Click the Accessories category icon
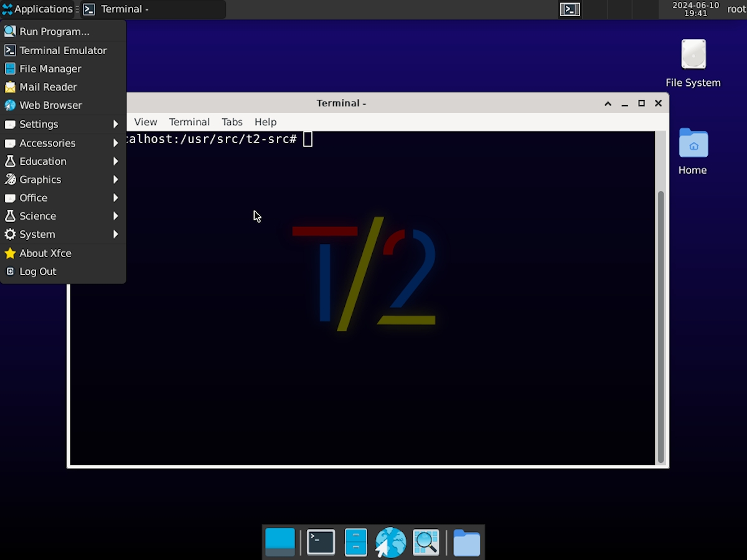The image size is (747, 560). pos(10,143)
